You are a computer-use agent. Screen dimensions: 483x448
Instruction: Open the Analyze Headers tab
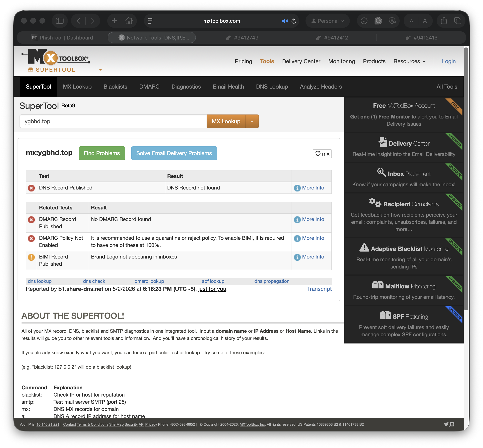(x=321, y=87)
